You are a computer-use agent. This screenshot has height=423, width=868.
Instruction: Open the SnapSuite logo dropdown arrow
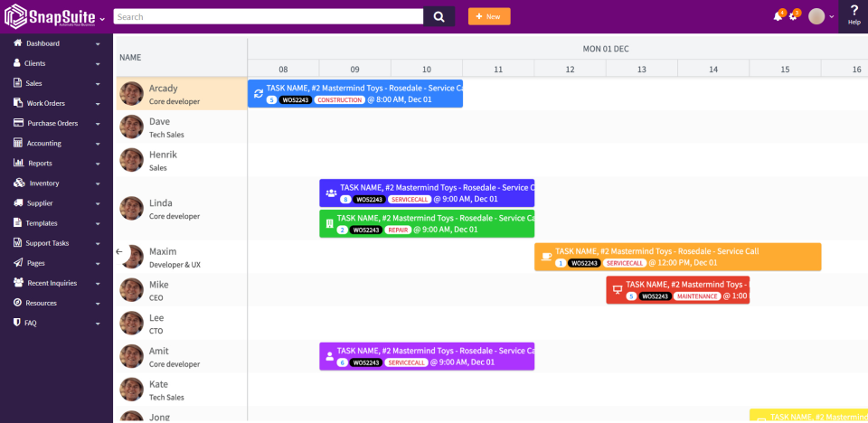[102, 18]
